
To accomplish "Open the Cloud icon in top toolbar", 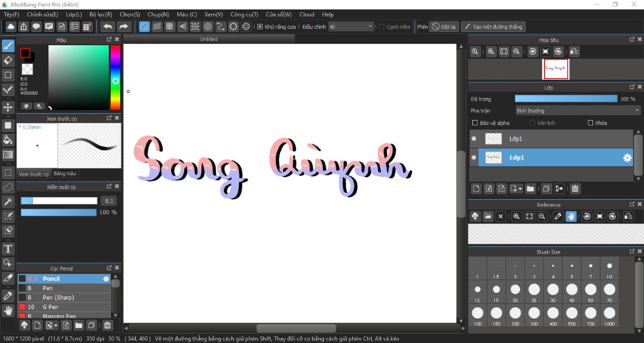I will [x=11, y=26].
